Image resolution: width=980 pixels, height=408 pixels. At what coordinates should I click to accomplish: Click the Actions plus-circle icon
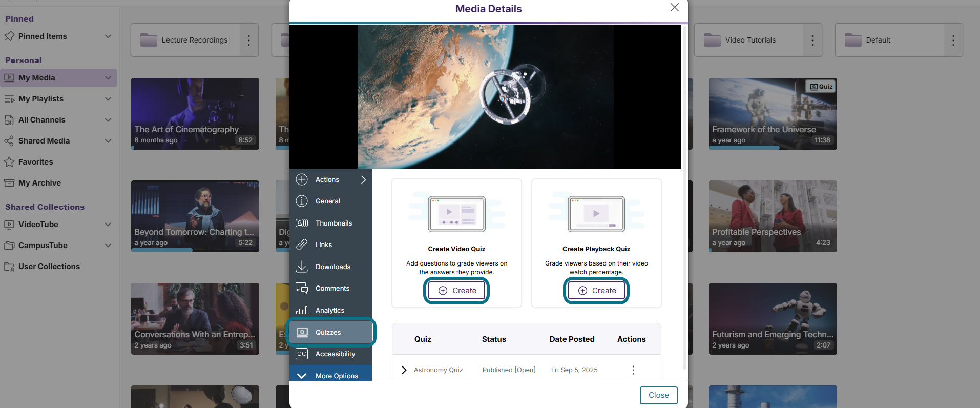(x=302, y=179)
